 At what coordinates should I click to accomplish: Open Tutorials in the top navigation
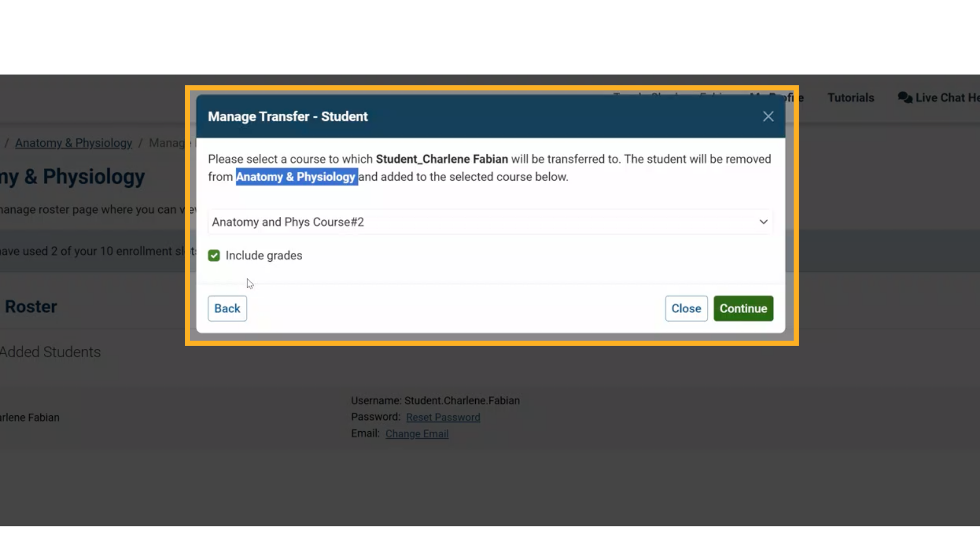[851, 97]
